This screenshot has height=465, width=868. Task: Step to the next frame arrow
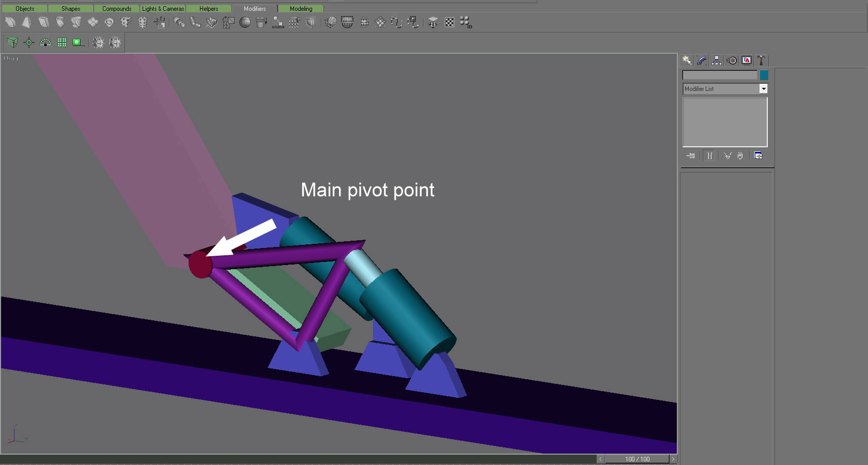click(673, 459)
